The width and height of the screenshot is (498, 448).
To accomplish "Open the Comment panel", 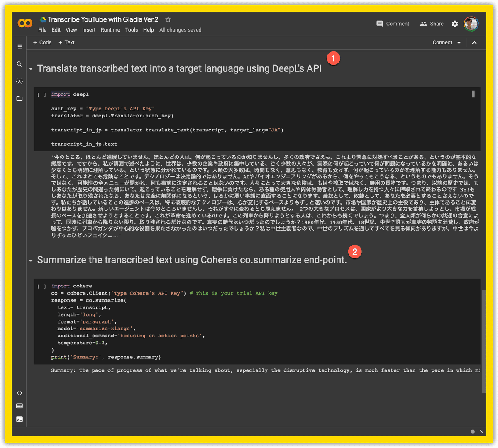I will pyautogui.click(x=393, y=24).
